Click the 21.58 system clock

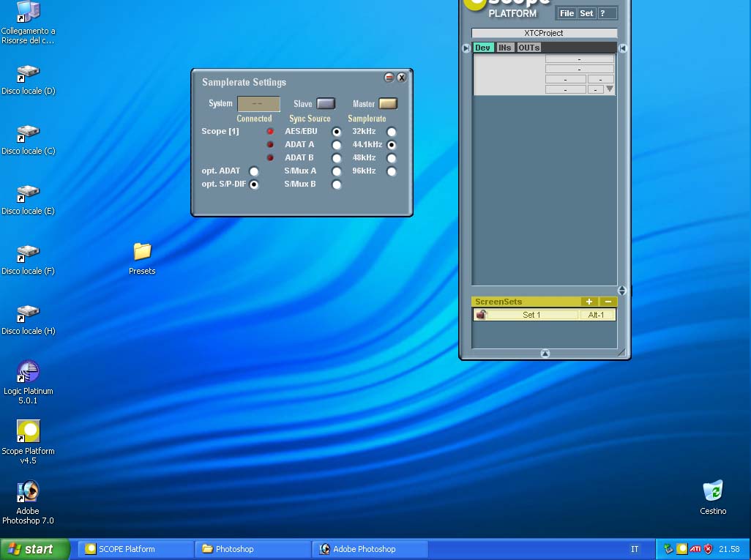click(x=729, y=549)
